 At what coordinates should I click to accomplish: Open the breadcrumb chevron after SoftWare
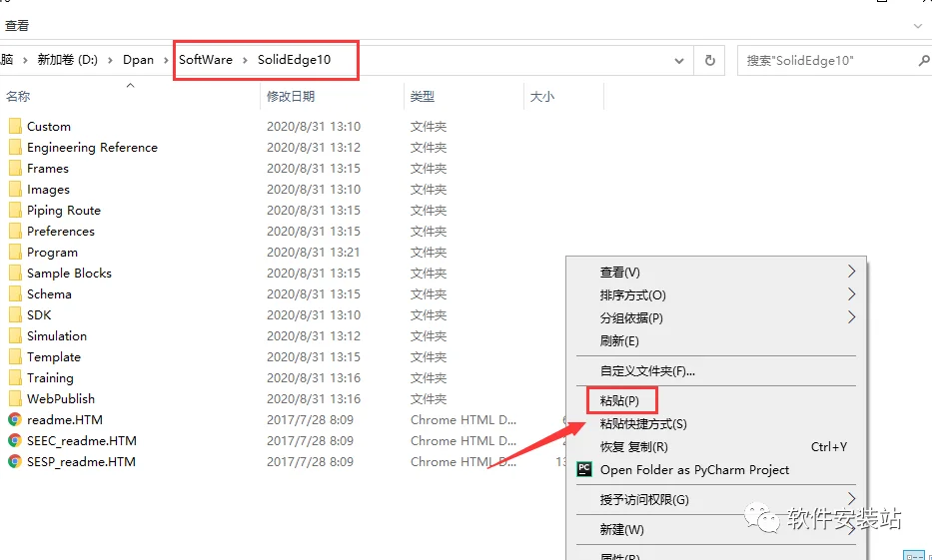coord(245,60)
